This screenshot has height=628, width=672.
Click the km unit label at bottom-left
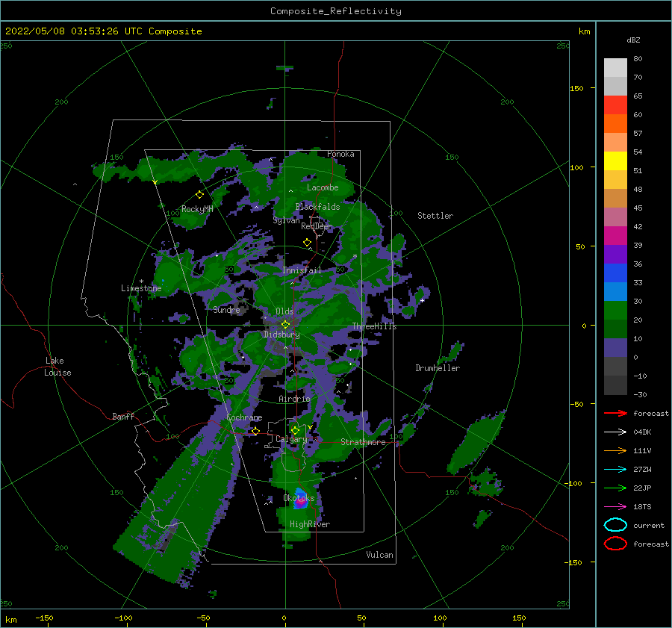(x=10, y=620)
